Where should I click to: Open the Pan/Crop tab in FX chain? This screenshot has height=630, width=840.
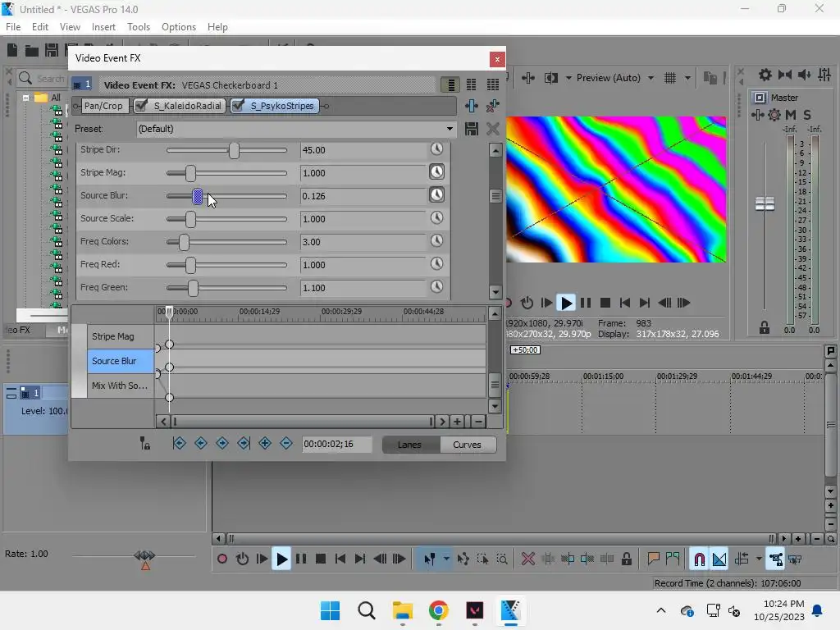pyautogui.click(x=103, y=106)
